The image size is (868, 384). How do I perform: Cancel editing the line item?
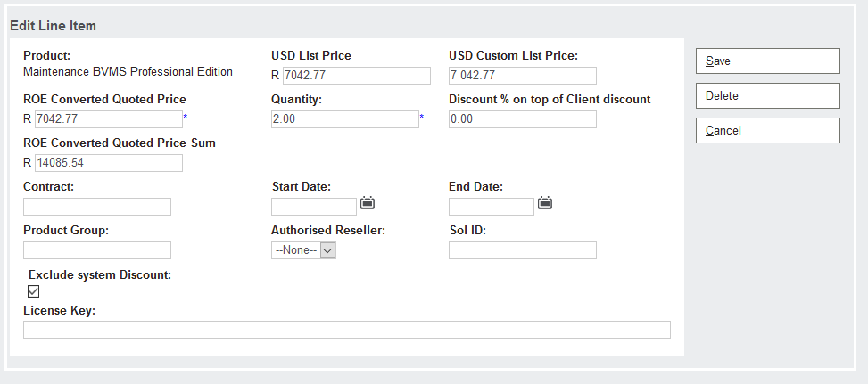click(x=767, y=130)
